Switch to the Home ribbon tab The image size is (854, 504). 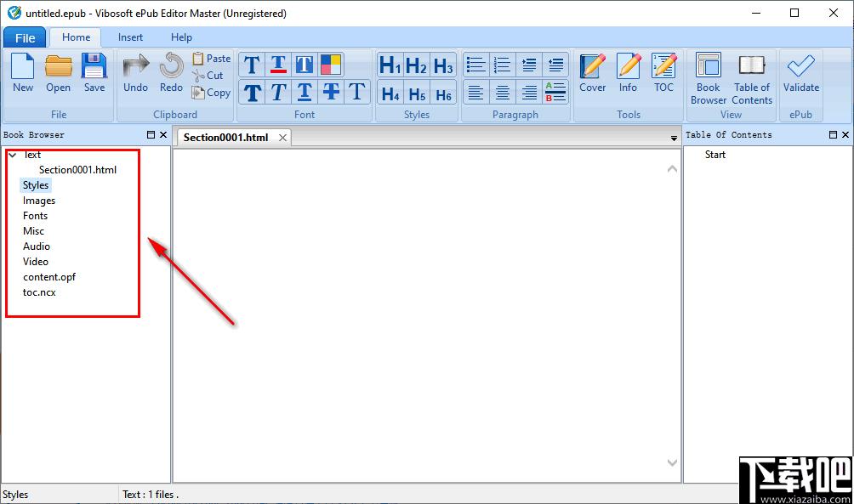coord(77,37)
